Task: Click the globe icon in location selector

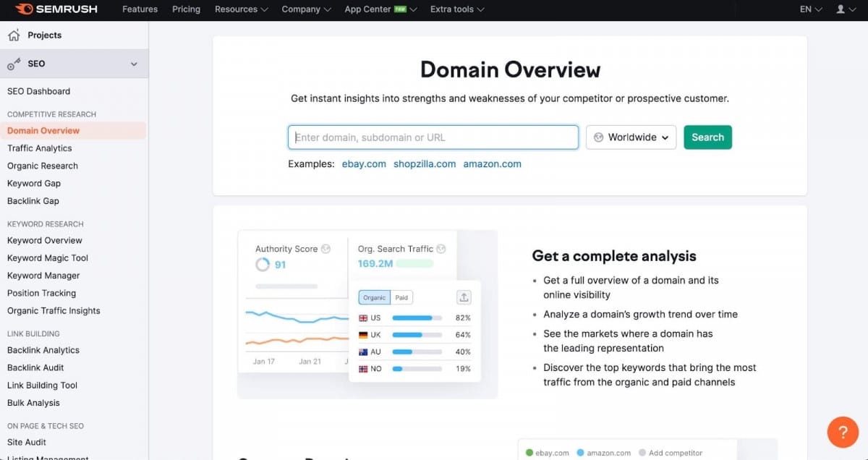Action: pyautogui.click(x=598, y=137)
